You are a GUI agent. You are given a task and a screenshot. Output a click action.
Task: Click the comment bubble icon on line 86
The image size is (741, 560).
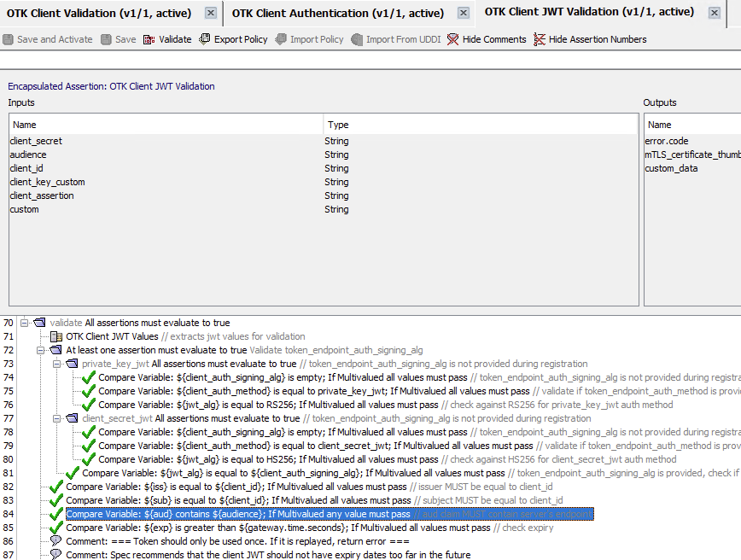[55, 540]
